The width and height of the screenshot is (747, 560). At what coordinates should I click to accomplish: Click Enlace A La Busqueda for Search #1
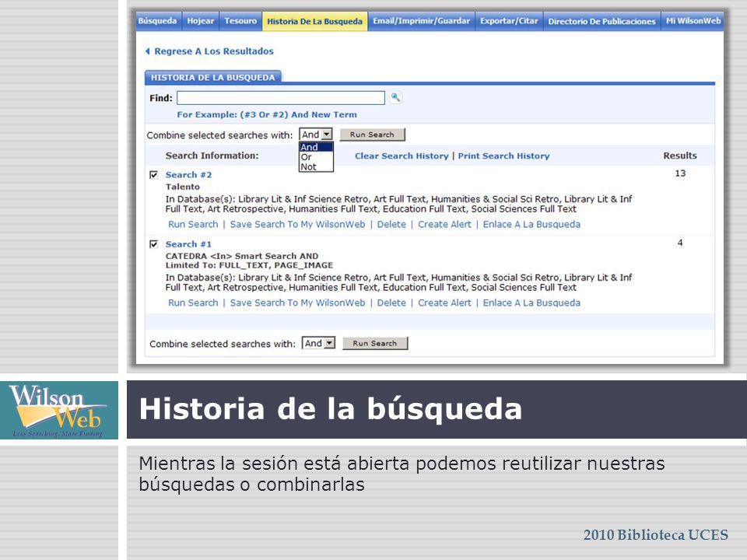point(531,303)
